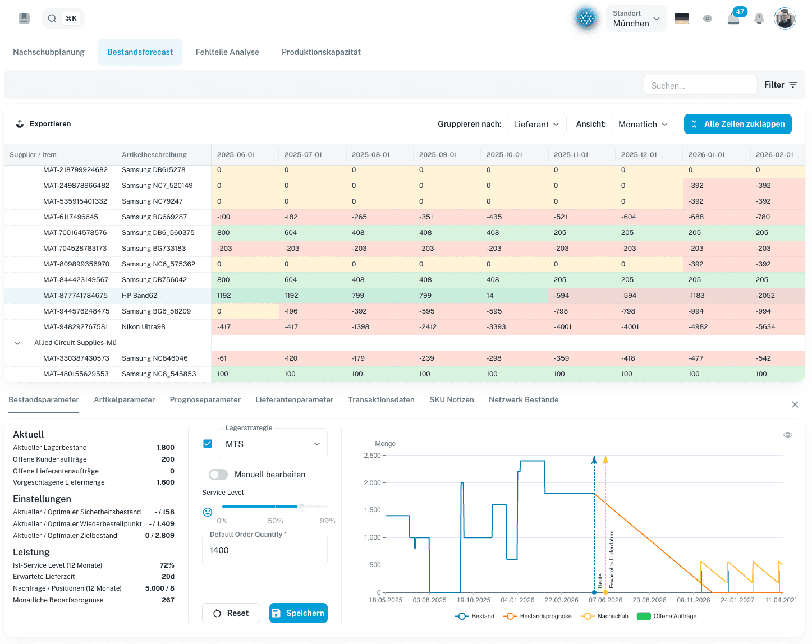This screenshot has width=812, height=644.
Task: Open the Standort München dropdown
Action: pos(636,19)
